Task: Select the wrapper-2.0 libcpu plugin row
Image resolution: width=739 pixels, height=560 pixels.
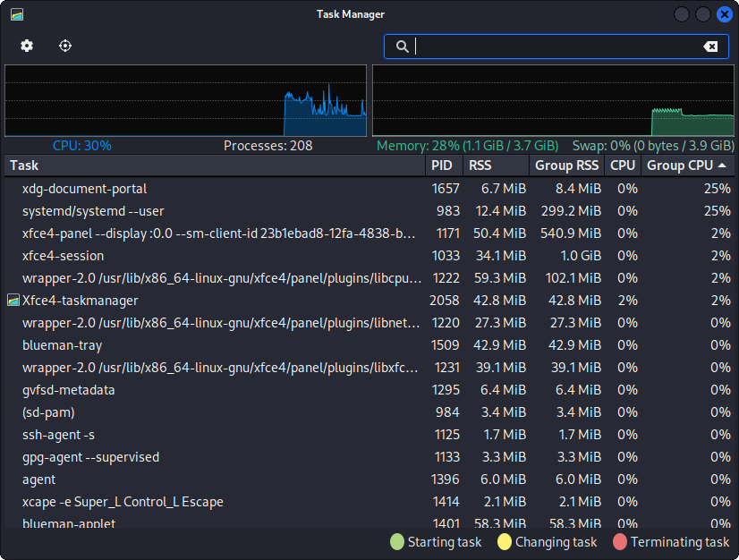Action: pyautogui.click(x=369, y=278)
